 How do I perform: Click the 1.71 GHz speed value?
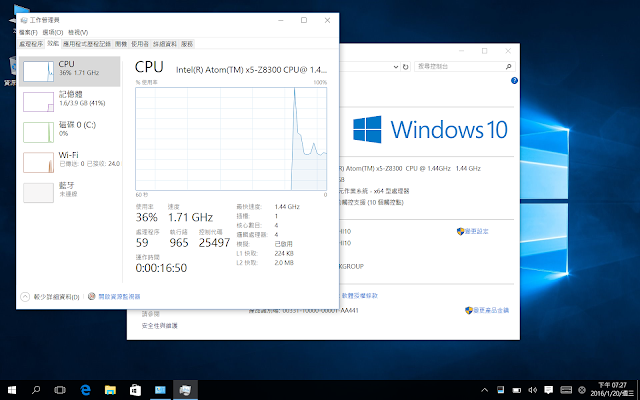(x=190, y=217)
